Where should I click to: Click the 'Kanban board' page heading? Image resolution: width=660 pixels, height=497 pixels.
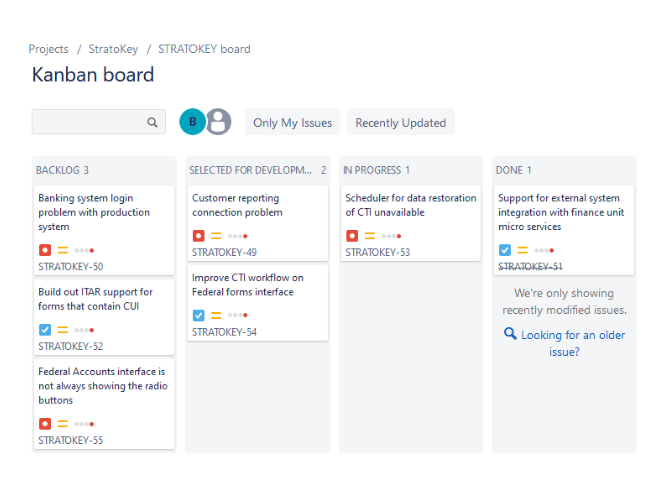point(93,74)
